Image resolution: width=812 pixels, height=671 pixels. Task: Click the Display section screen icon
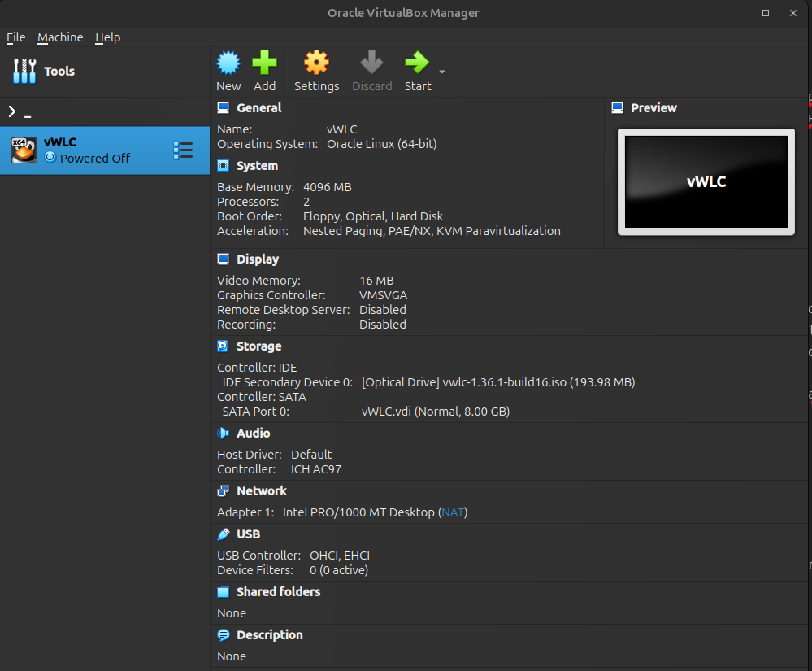(224, 259)
